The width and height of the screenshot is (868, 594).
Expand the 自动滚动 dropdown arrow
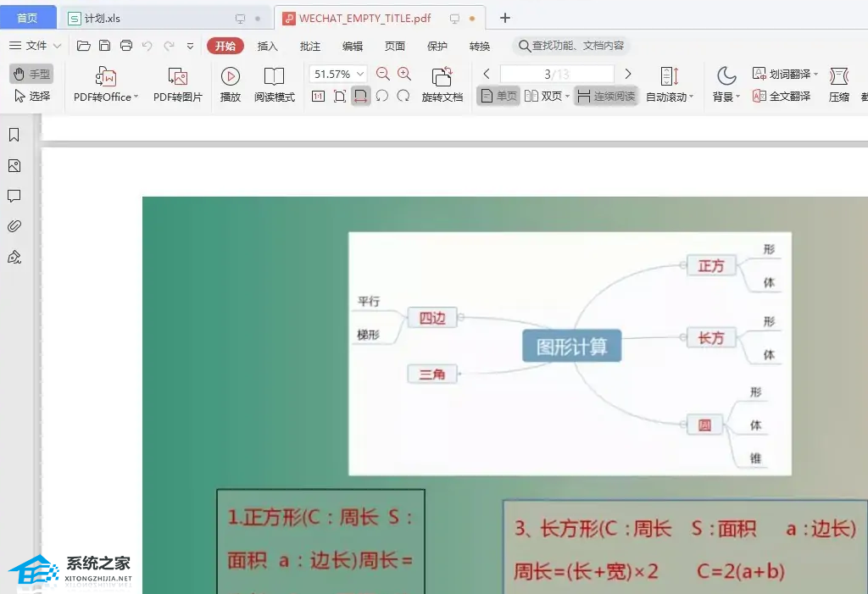tap(691, 97)
